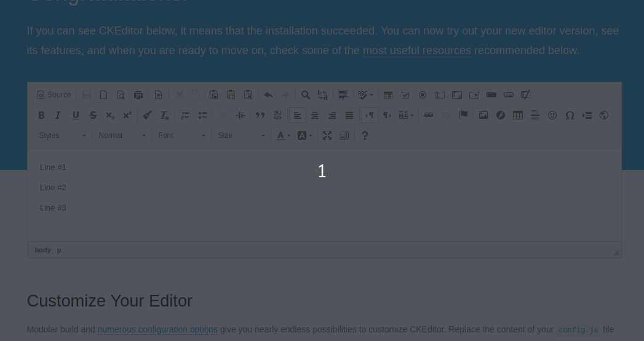Select Center alignment
The width and height of the screenshot is (644, 341).
click(x=314, y=116)
